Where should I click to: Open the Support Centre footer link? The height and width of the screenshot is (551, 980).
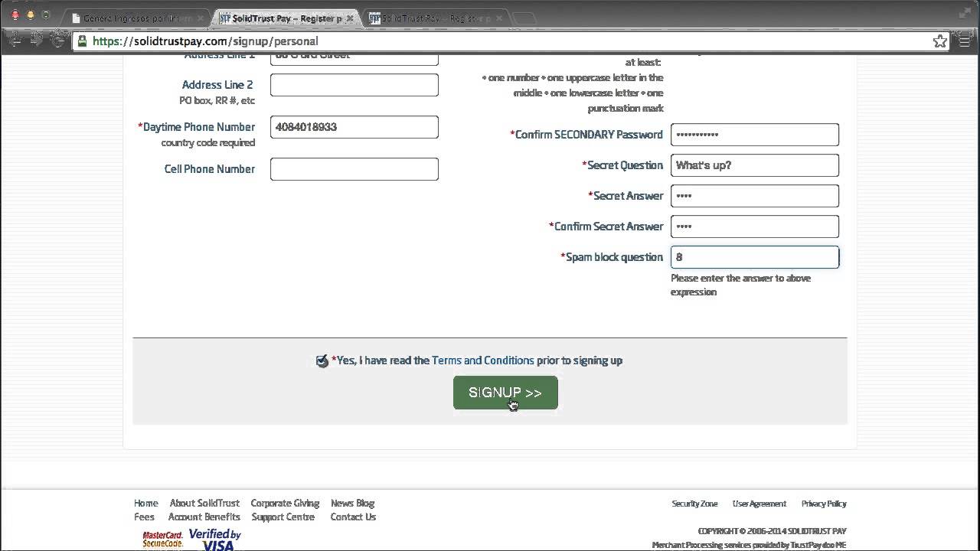pos(283,517)
